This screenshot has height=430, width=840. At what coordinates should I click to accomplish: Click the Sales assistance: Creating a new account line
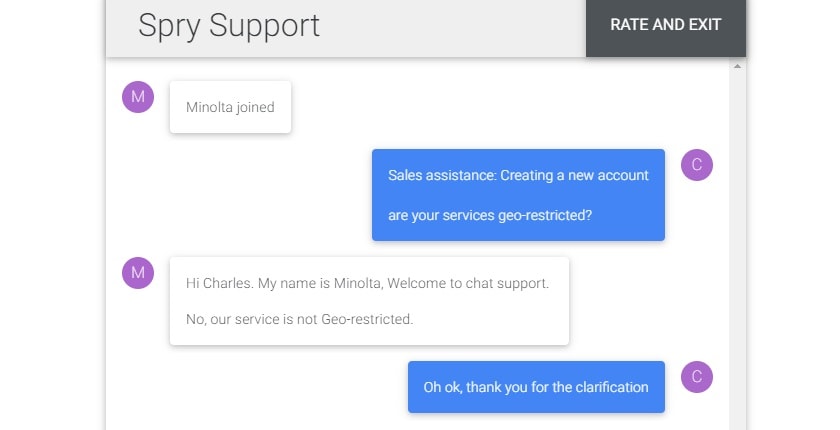click(x=518, y=175)
